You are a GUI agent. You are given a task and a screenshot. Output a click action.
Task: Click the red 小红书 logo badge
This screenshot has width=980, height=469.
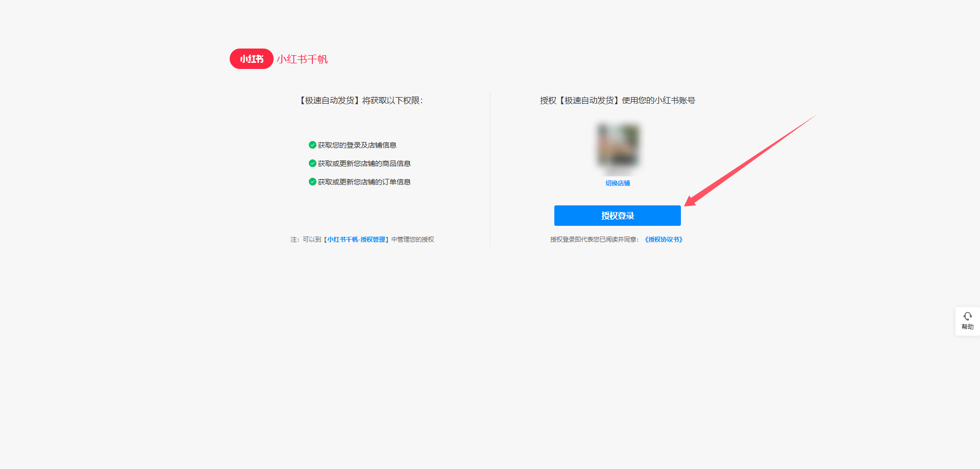(x=252, y=59)
